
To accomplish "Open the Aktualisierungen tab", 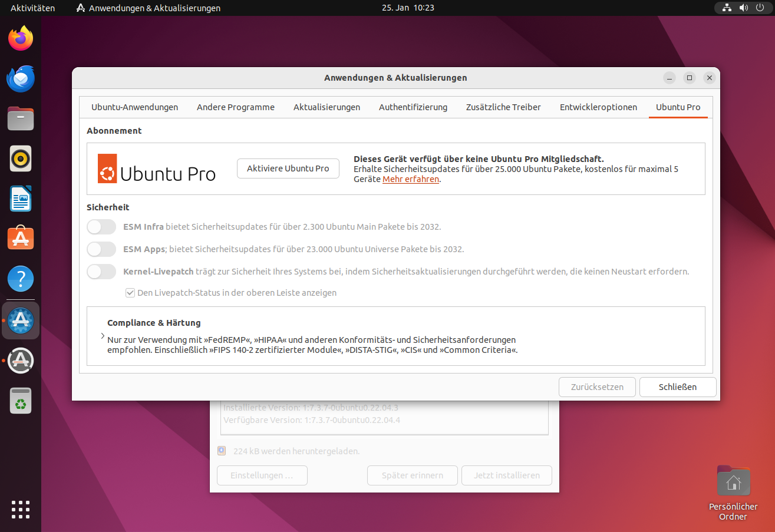I will pyautogui.click(x=327, y=107).
